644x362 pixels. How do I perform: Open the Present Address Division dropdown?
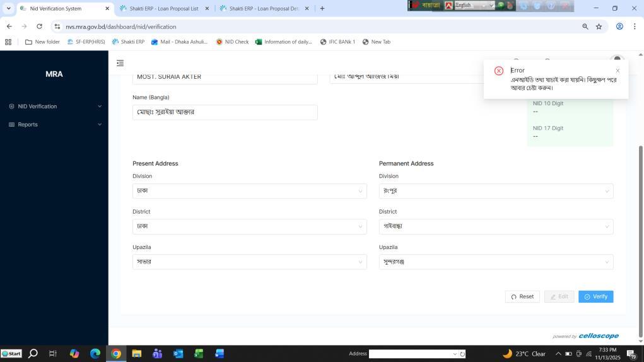coord(249,191)
